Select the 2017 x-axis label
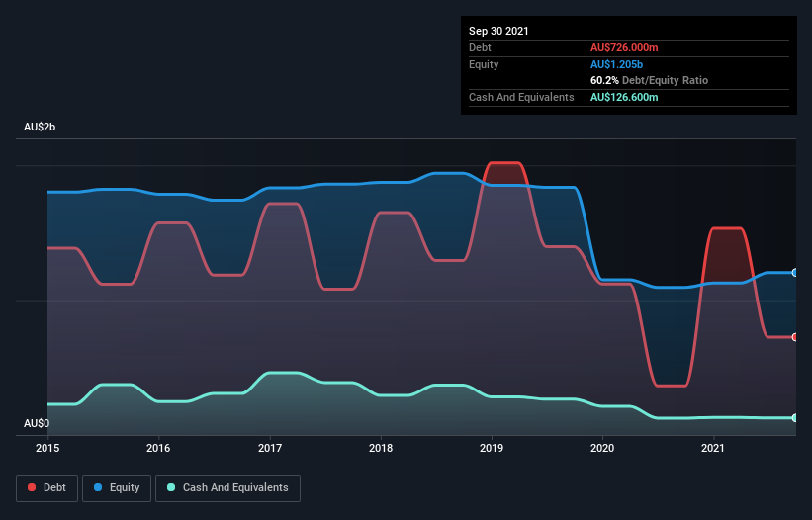Screen dimensions: 812x520 [x=270, y=448]
